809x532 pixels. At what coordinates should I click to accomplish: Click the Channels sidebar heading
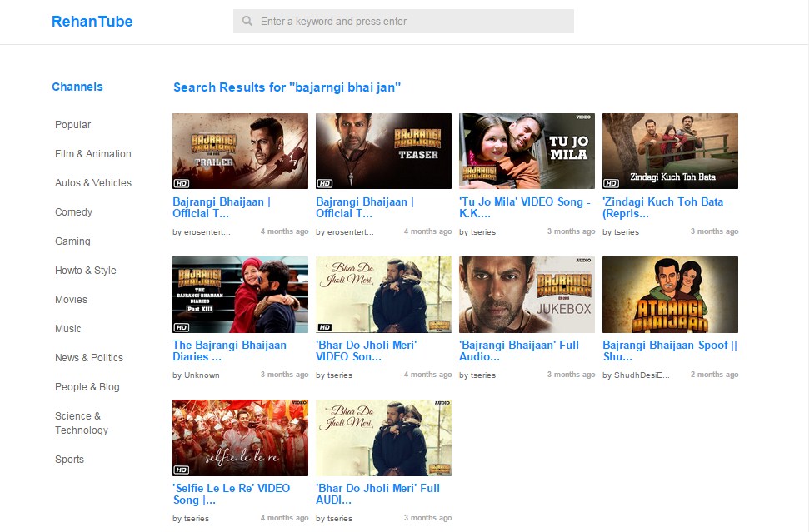tap(77, 87)
